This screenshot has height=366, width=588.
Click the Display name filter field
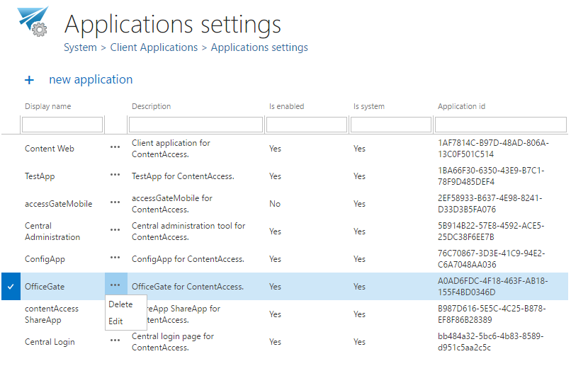click(x=62, y=125)
